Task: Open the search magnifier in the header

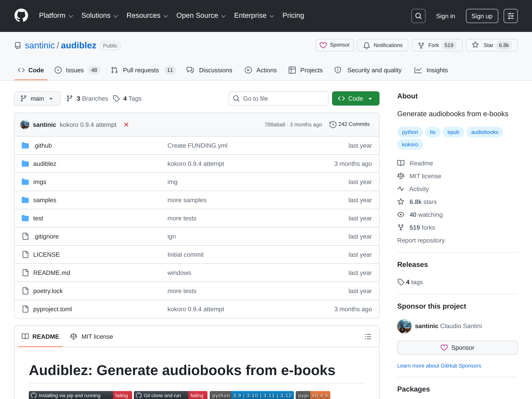Action: [x=418, y=16]
